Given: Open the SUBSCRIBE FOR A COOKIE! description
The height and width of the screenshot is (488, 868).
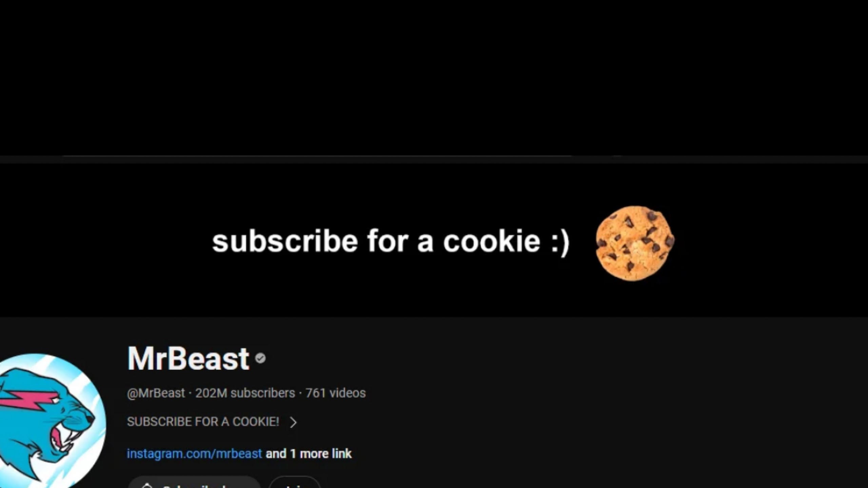Looking at the screenshot, I should click(203, 422).
